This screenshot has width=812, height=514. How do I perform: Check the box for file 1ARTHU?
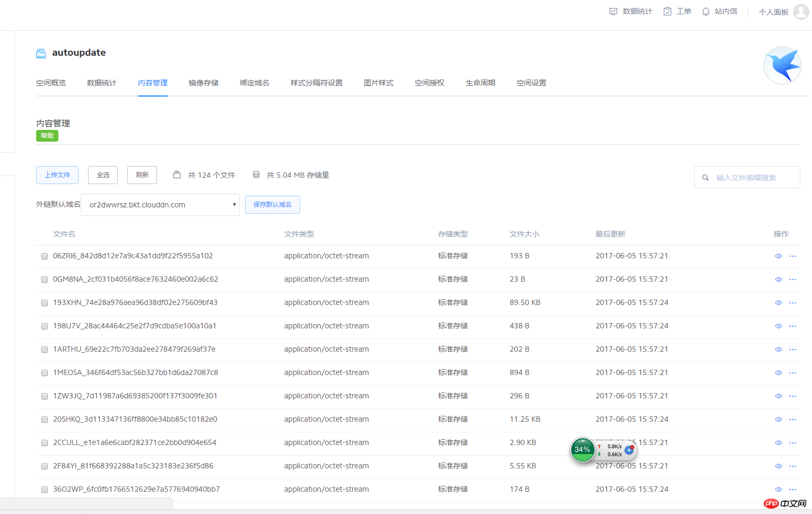(45, 350)
